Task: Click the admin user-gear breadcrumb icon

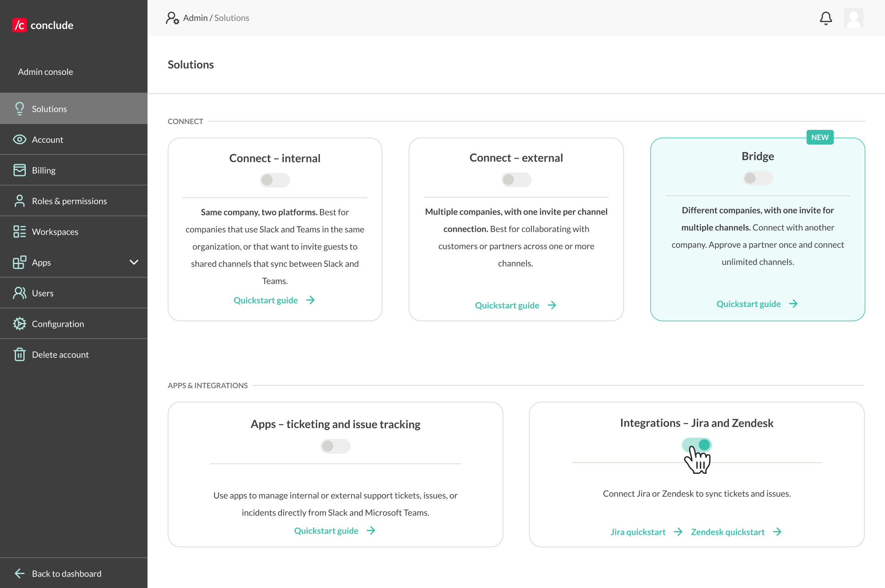Action: tap(172, 18)
